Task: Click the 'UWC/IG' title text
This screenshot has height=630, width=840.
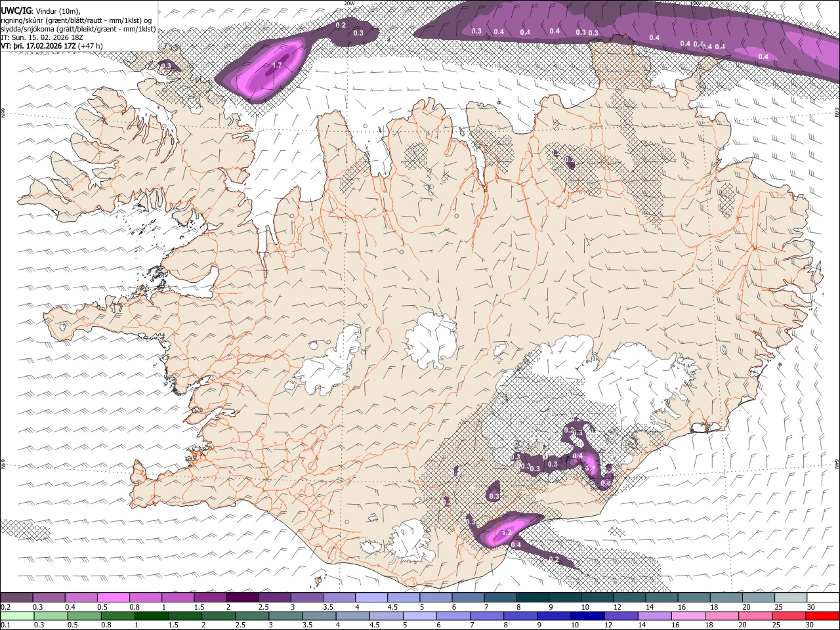Action: pos(16,10)
